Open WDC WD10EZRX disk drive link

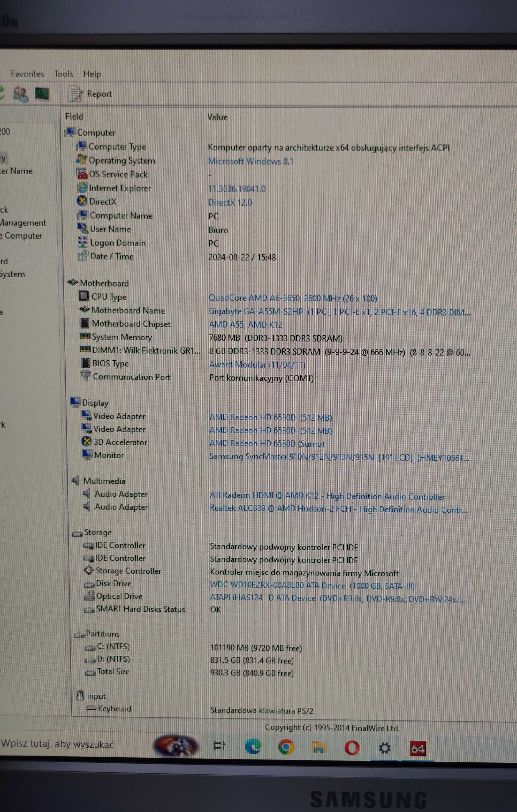coord(312,586)
